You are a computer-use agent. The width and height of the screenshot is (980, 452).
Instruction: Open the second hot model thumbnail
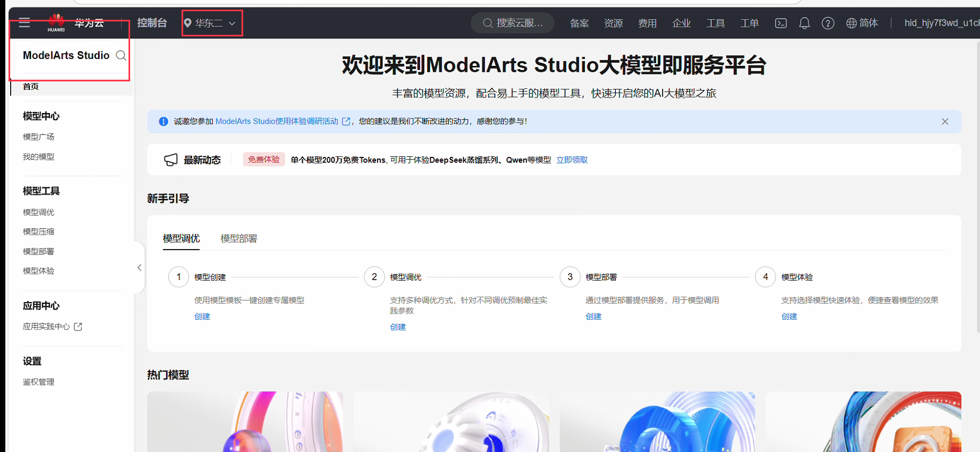click(451, 422)
